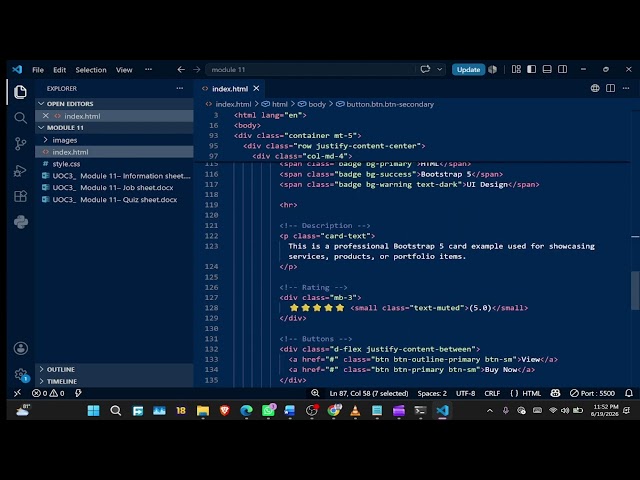Collapse the MODULE 11 folder section
The height and width of the screenshot is (480, 640).
(x=114, y=128)
